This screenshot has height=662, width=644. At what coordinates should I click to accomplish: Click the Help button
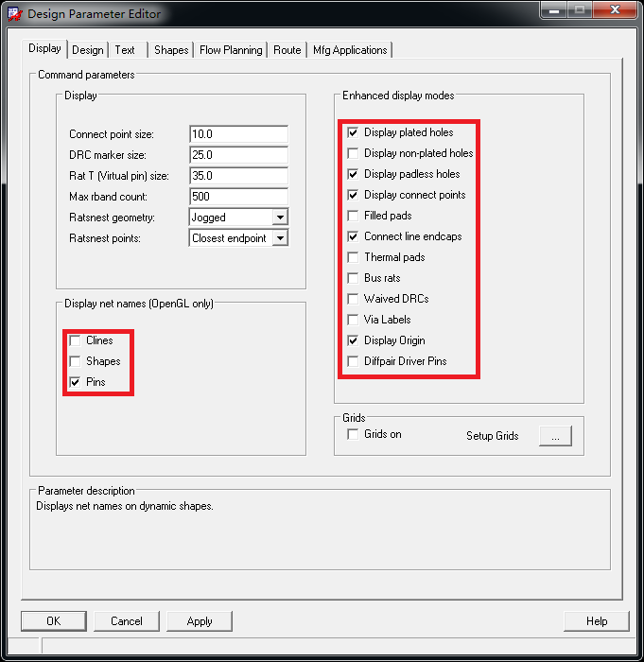tap(597, 621)
